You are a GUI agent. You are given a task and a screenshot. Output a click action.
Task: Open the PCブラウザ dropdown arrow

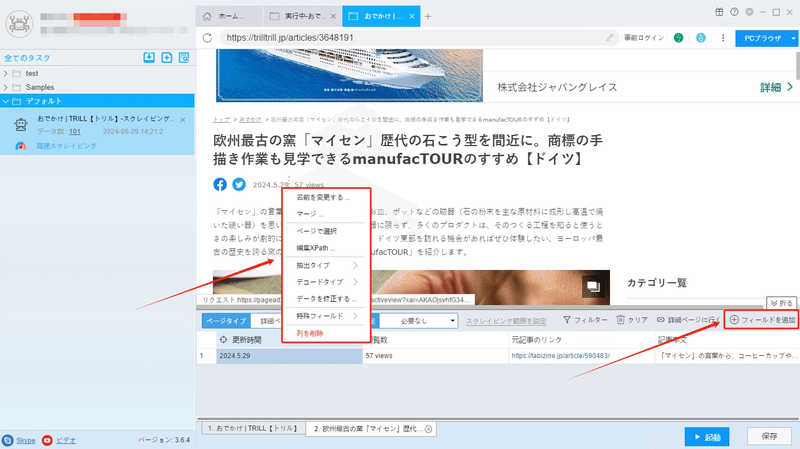(x=793, y=38)
